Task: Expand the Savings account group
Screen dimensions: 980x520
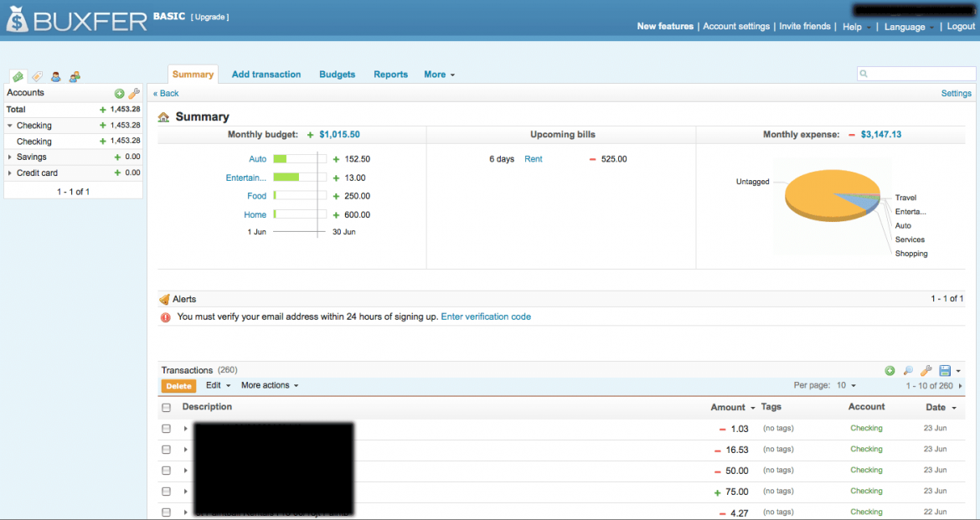Action: pos(10,157)
